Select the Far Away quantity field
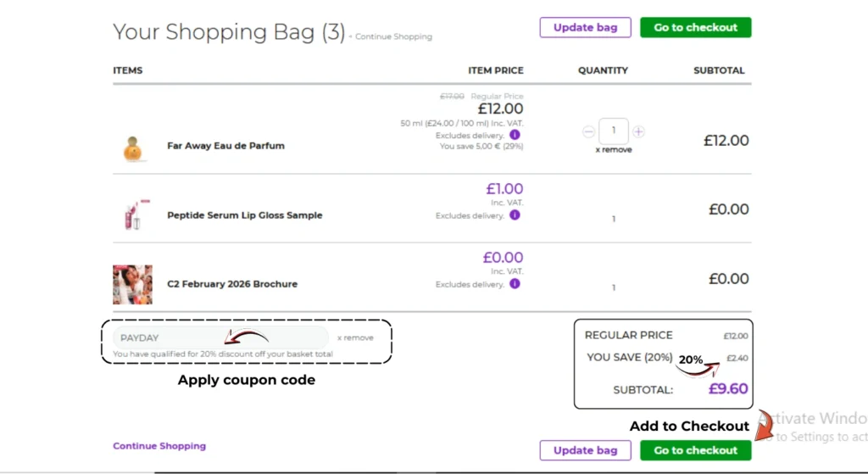Screen dimensions: 868x474 pos(613,131)
